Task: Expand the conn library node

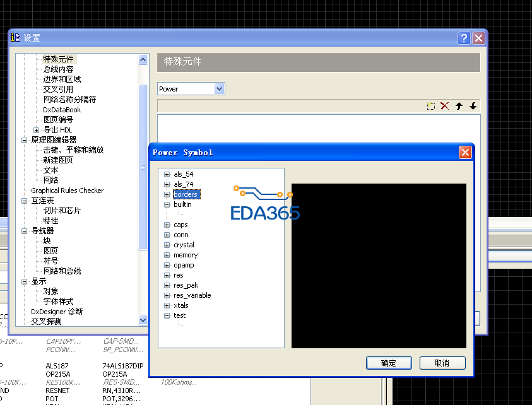Action: (x=167, y=235)
